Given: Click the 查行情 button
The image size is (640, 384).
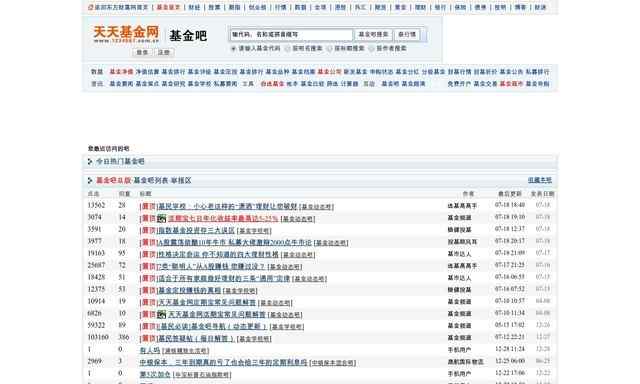Looking at the screenshot, I should click(x=407, y=35).
